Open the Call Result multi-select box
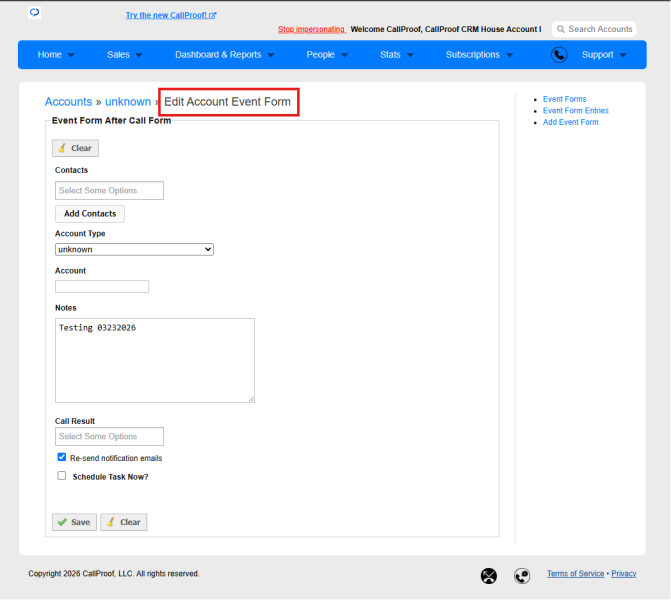The width and height of the screenshot is (671, 600). pyautogui.click(x=109, y=437)
